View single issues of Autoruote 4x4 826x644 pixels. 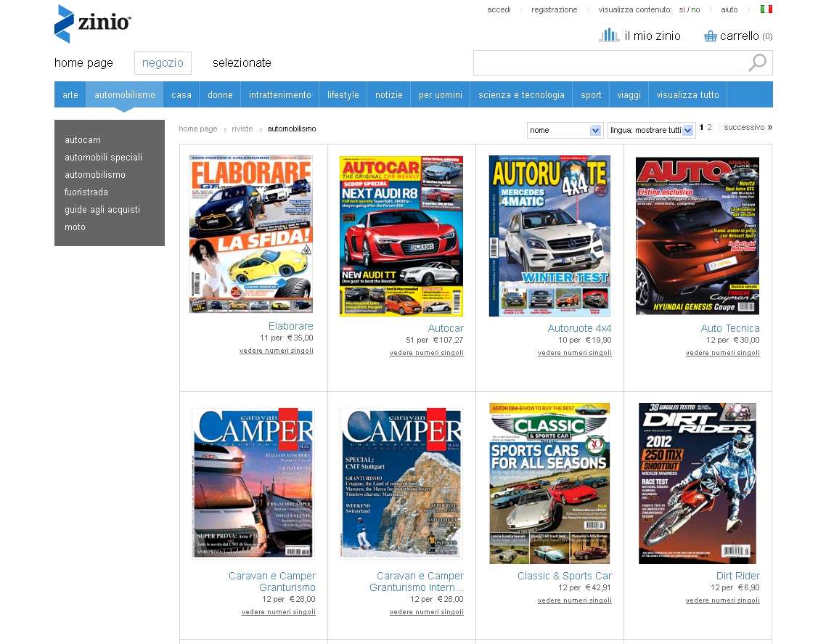[575, 353]
